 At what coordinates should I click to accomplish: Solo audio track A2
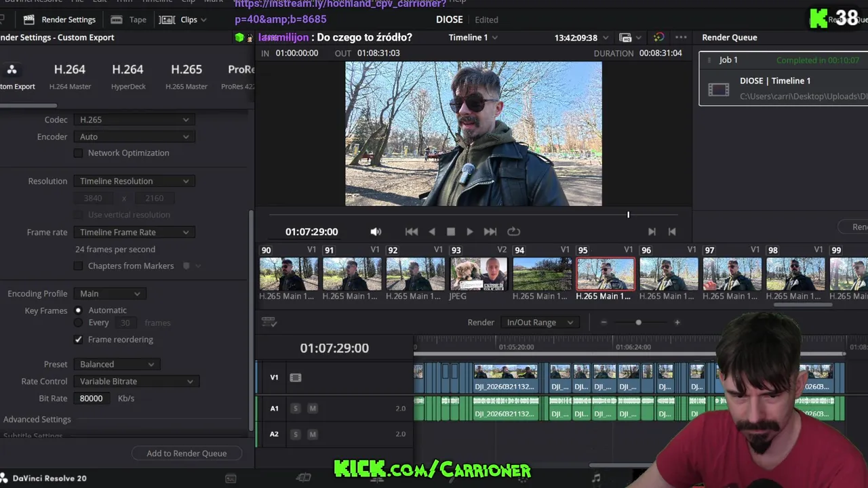click(x=296, y=434)
